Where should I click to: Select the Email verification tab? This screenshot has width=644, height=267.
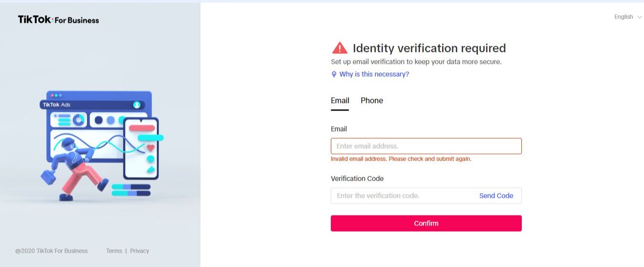340,101
